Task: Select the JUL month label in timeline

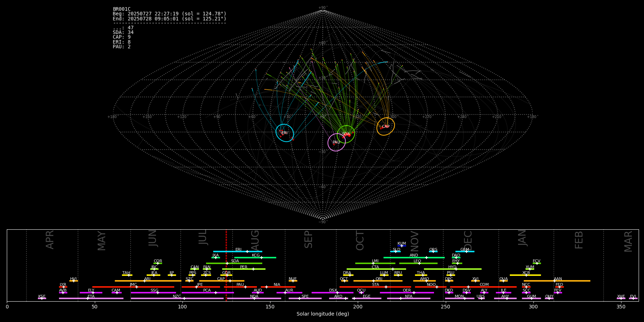Action: 203,237
